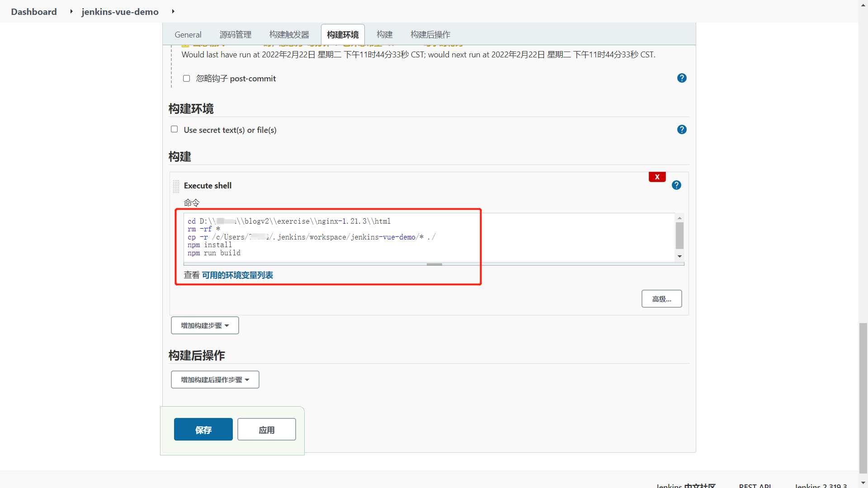Open help icon for Execute shell step

click(x=676, y=185)
